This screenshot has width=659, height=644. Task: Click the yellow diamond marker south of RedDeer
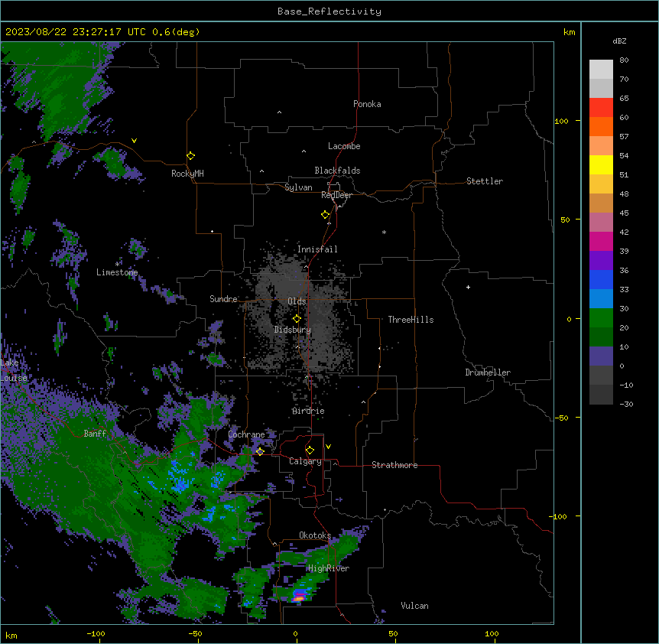(x=325, y=215)
